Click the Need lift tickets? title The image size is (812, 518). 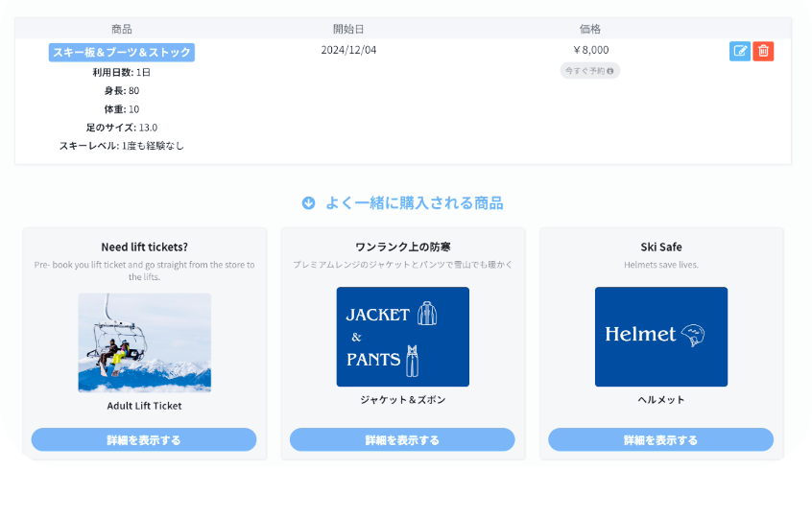click(x=145, y=247)
